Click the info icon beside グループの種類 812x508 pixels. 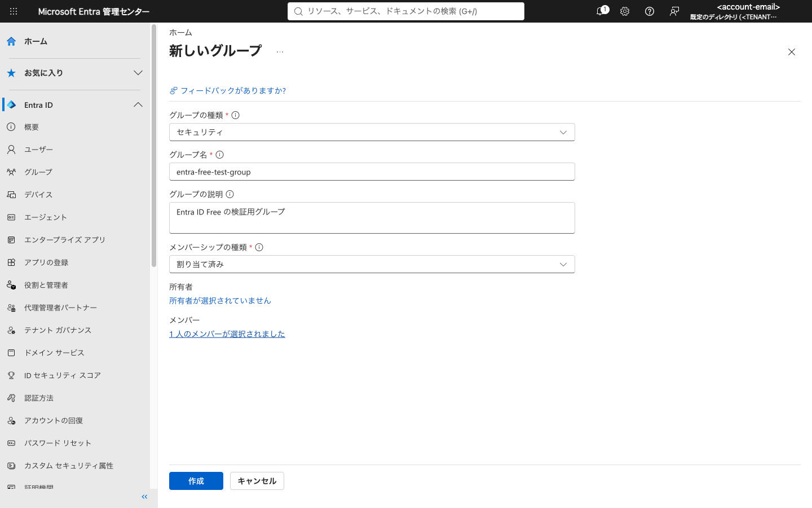pos(236,115)
